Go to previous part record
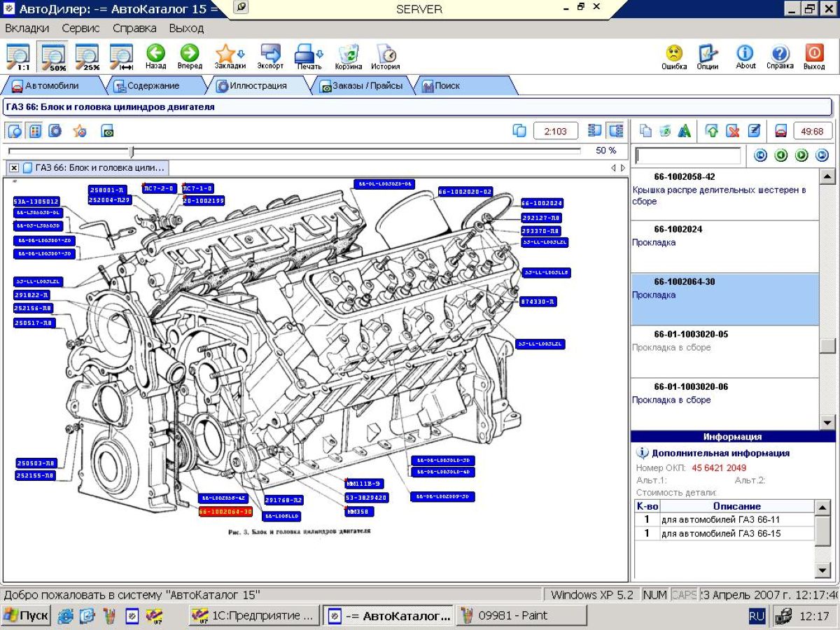 (781, 155)
